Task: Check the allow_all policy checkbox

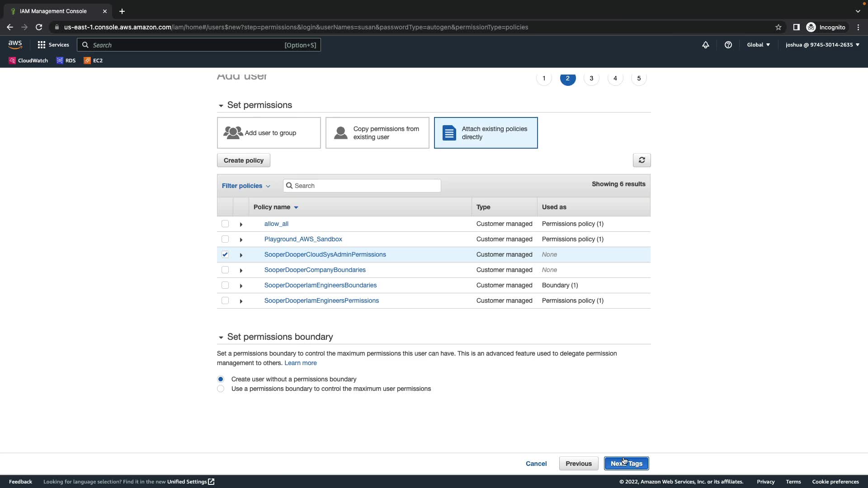Action: coord(225,224)
